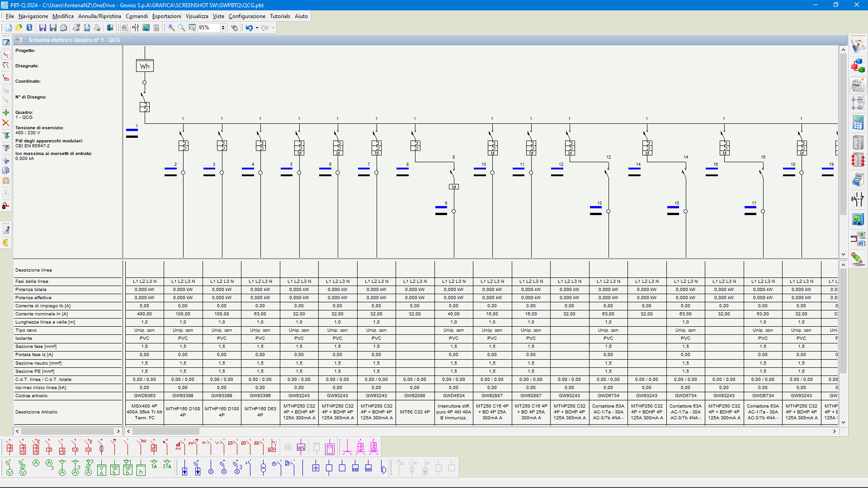
Task: Insert the blue transformer symbol
Action: tap(263, 468)
